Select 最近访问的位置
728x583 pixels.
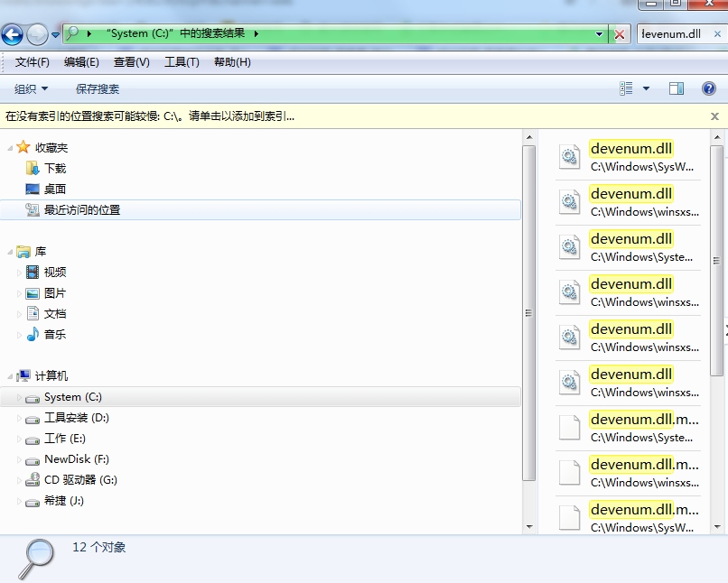[260, 210]
